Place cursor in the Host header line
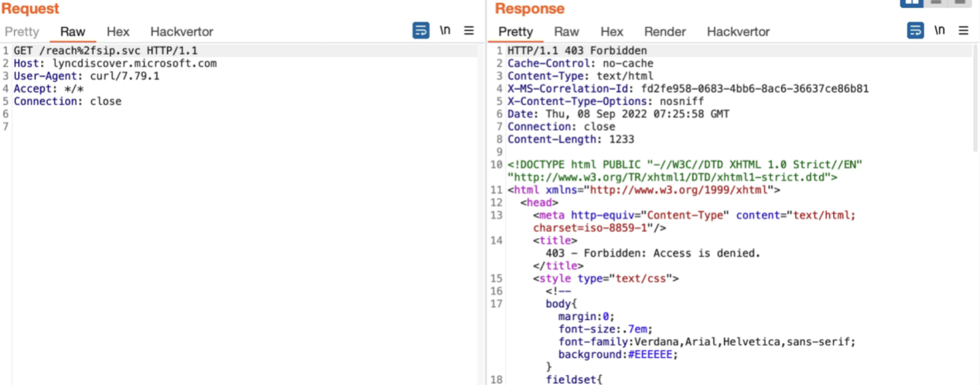The image size is (980, 385). click(116, 63)
